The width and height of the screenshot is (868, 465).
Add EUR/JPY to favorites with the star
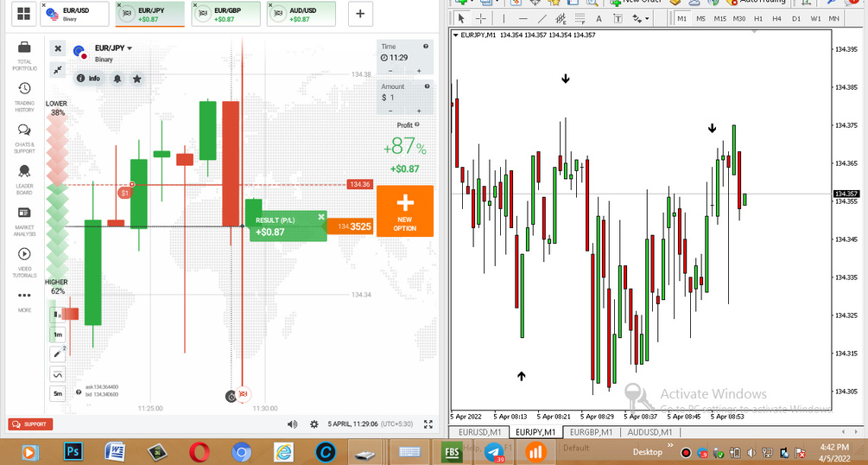(136, 79)
